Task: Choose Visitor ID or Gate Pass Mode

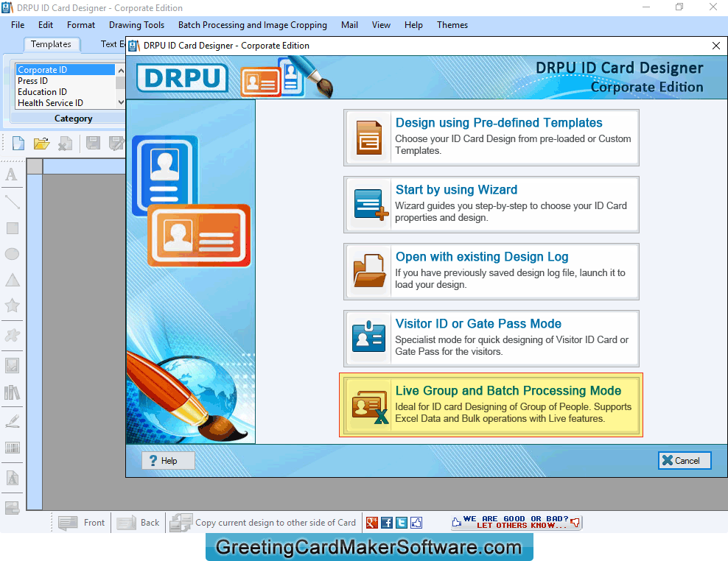Action: click(x=491, y=339)
